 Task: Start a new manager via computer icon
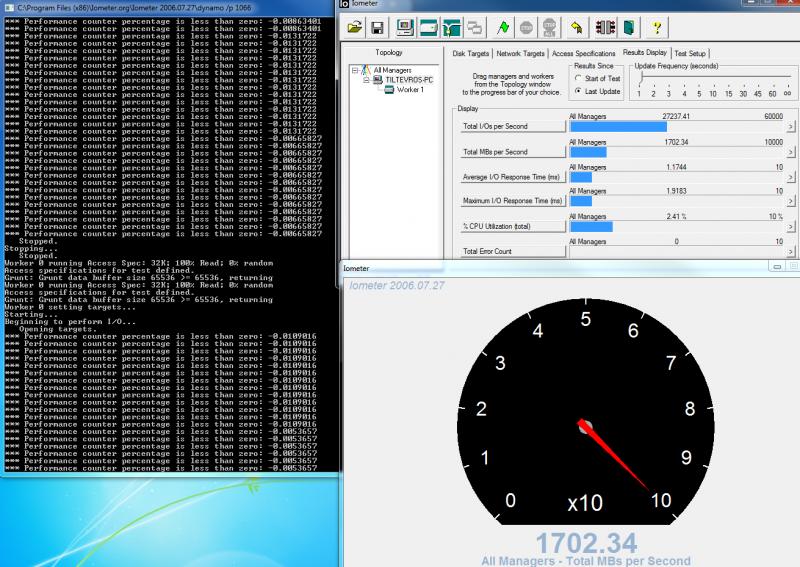click(x=405, y=27)
